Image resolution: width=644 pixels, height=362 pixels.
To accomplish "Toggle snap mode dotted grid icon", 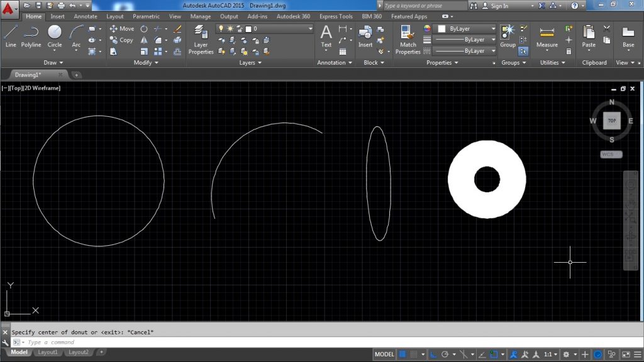I will (414, 354).
